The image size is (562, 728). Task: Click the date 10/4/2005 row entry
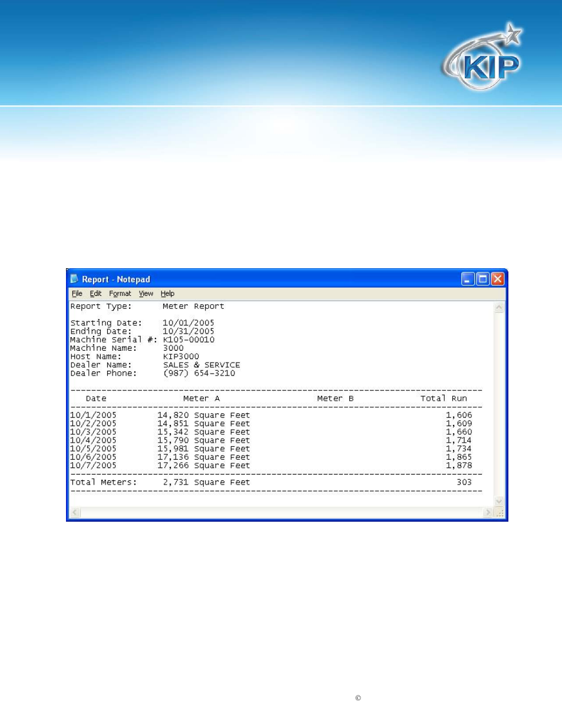93,440
